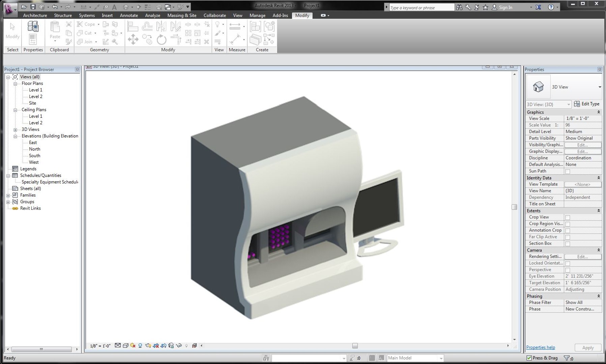Click the horizontal scrollbar thumb of 3D view
The height and width of the screenshot is (364, 606).
pyautogui.click(x=355, y=346)
